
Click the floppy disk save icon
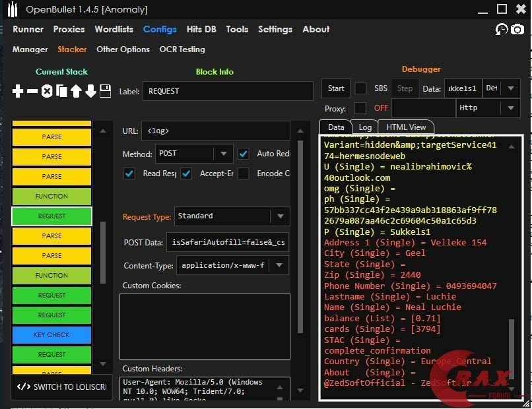point(105,91)
